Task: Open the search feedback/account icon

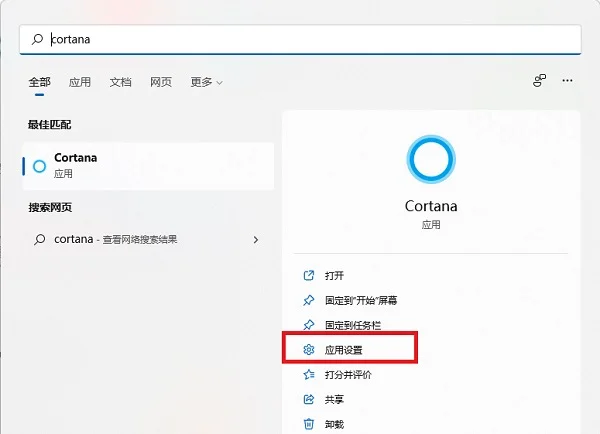Action: [x=540, y=80]
